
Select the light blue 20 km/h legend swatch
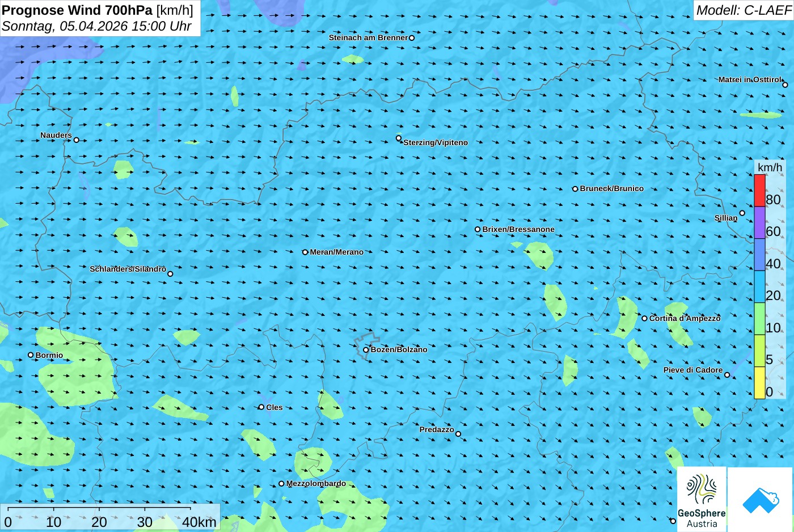(x=759, y=286)
